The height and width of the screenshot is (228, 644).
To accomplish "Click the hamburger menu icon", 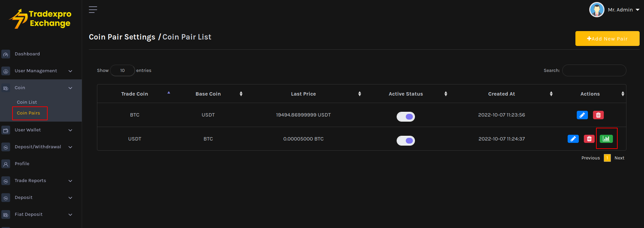I will coord(93,10).
